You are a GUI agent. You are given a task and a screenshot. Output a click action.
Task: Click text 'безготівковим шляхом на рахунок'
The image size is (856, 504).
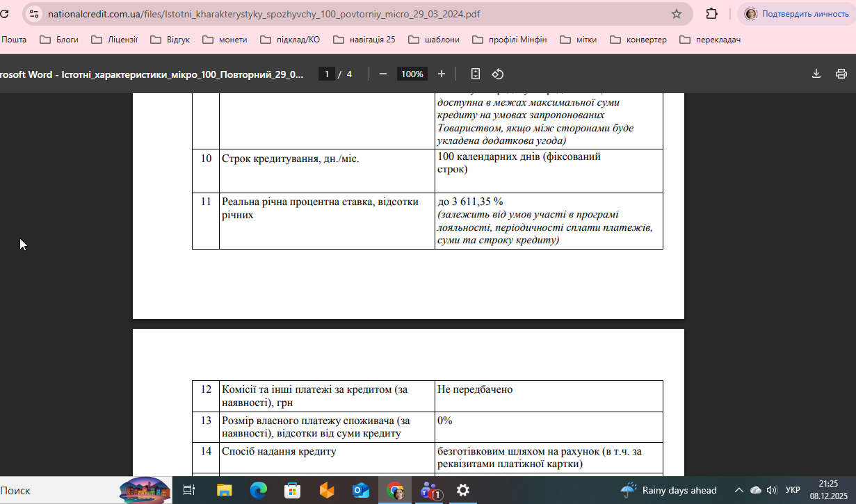pos(519,451)
